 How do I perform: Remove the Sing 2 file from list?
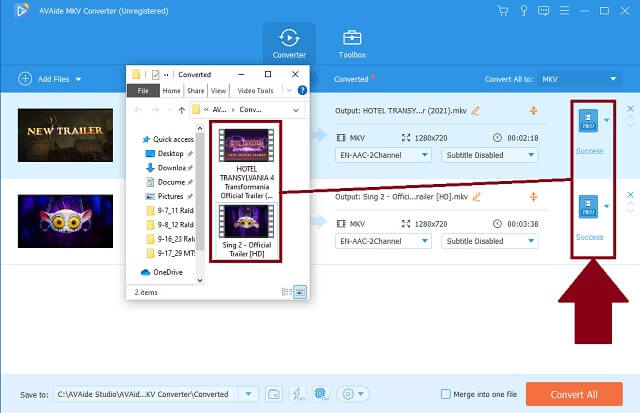[630, 195]
